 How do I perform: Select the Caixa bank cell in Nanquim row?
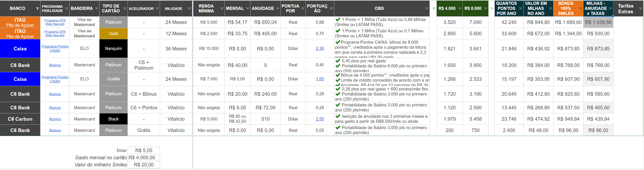coord(20,48)
